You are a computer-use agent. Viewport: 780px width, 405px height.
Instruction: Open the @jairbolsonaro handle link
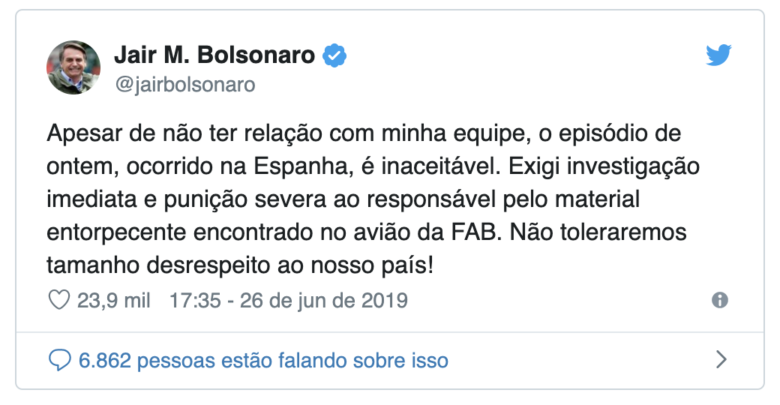(x=186, y=84)
